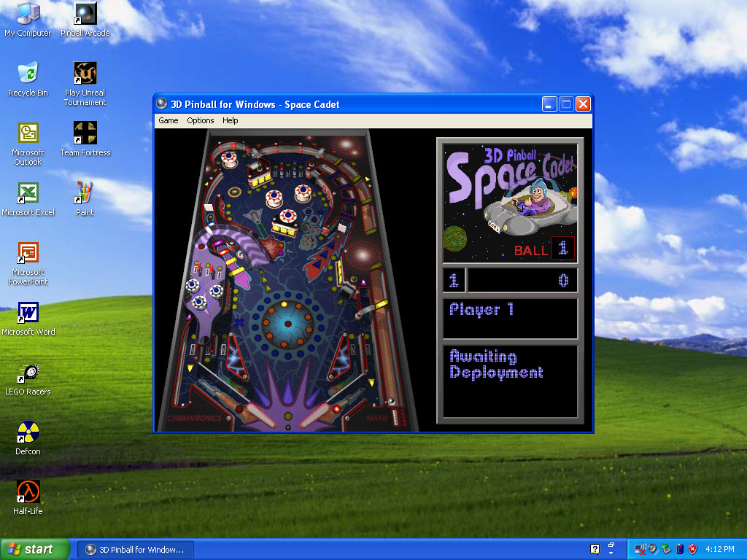Select the Microsoft Outlook desktop icon
Viewport: 747px width, 560px height.
[28, 144]
